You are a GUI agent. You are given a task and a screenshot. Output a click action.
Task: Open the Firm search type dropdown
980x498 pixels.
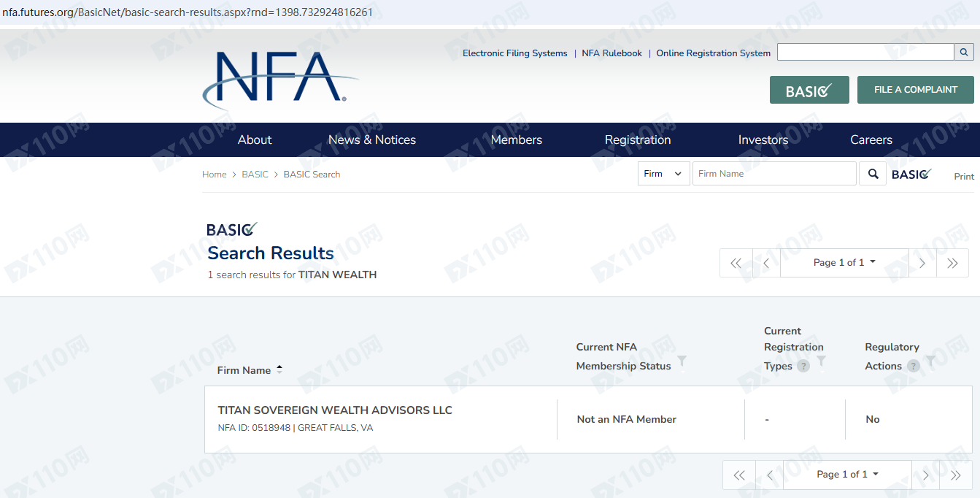point(663,174)
